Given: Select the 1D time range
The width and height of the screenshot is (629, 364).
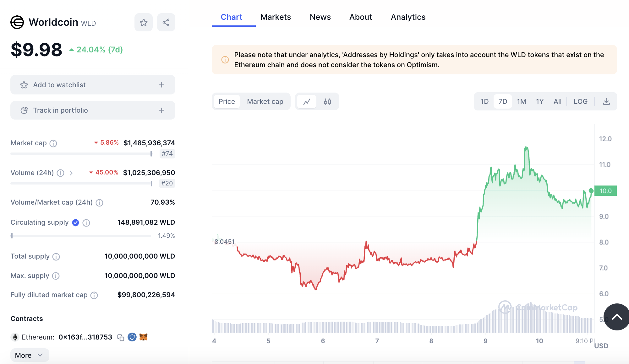Looking at the screenshot, I should (x=484, y=102).
